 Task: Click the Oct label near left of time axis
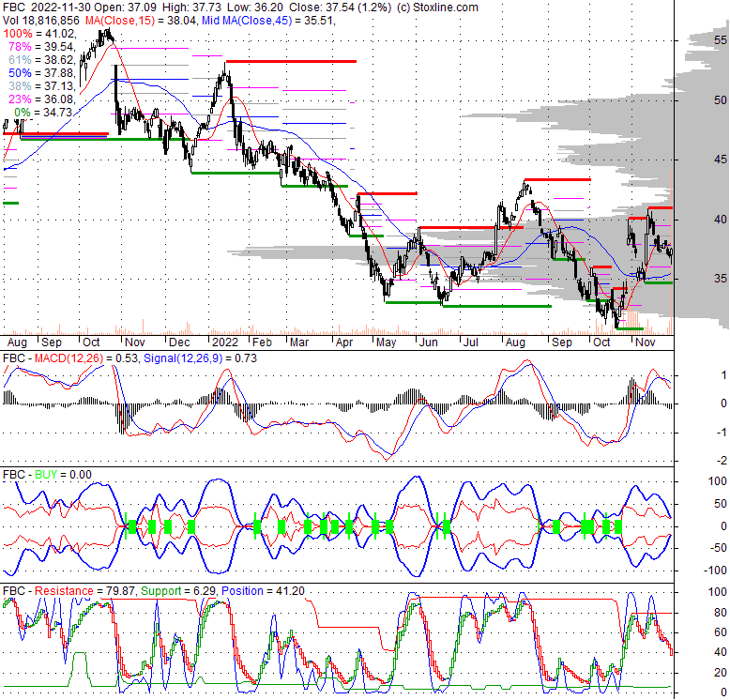coord(91,342)
